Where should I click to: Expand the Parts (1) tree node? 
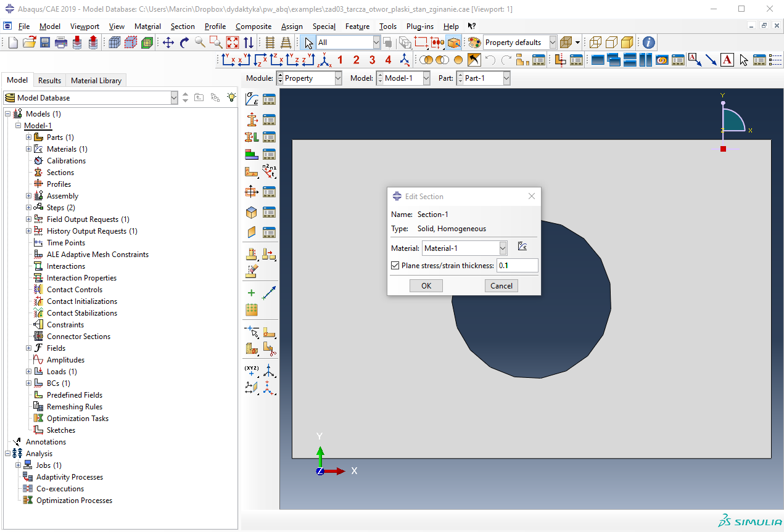(x=28, y=137)
